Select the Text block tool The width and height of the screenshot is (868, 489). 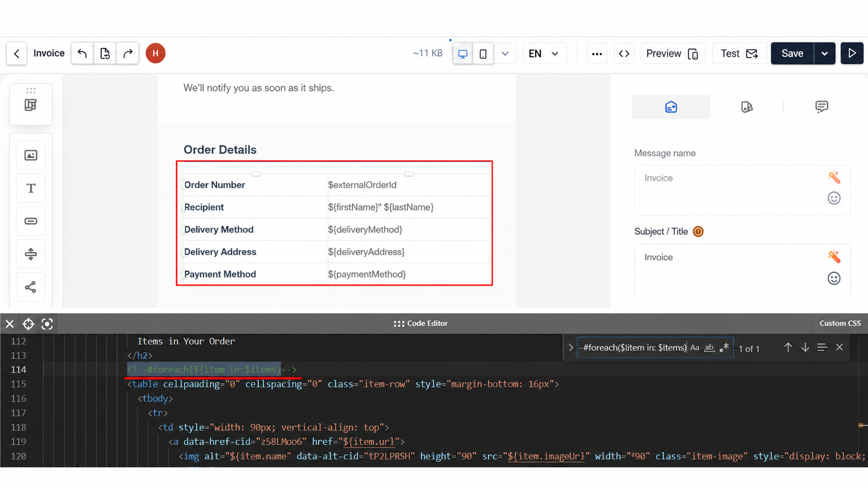[31, 188]
